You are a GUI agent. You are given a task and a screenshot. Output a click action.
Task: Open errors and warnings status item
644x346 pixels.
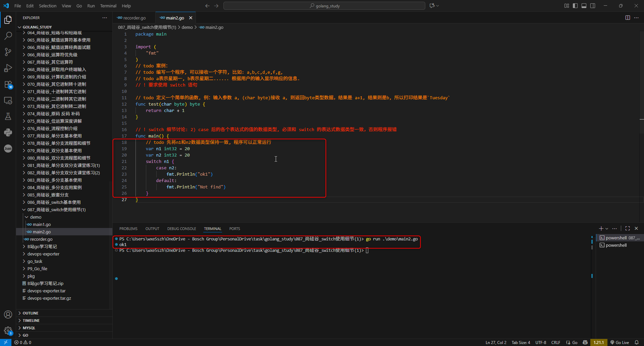[23, 342]
